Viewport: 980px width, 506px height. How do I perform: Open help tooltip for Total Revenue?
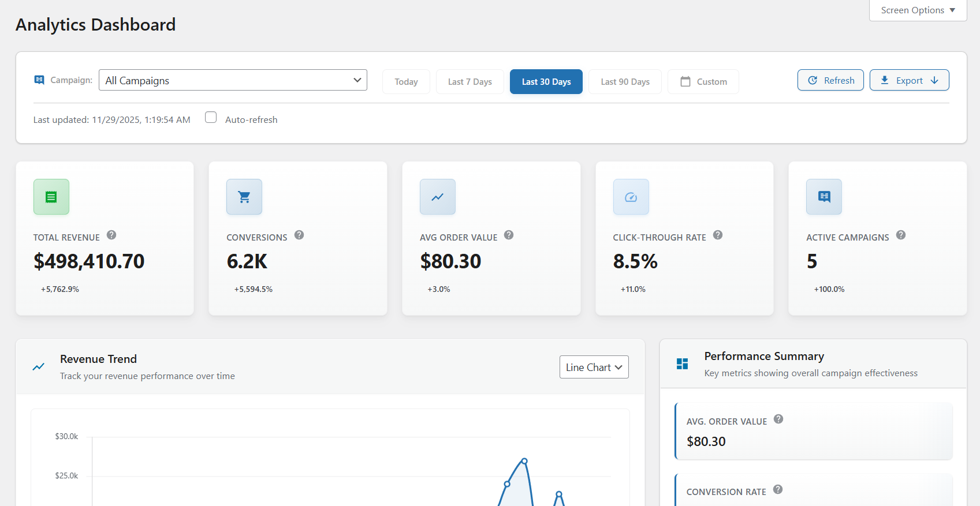111,235
